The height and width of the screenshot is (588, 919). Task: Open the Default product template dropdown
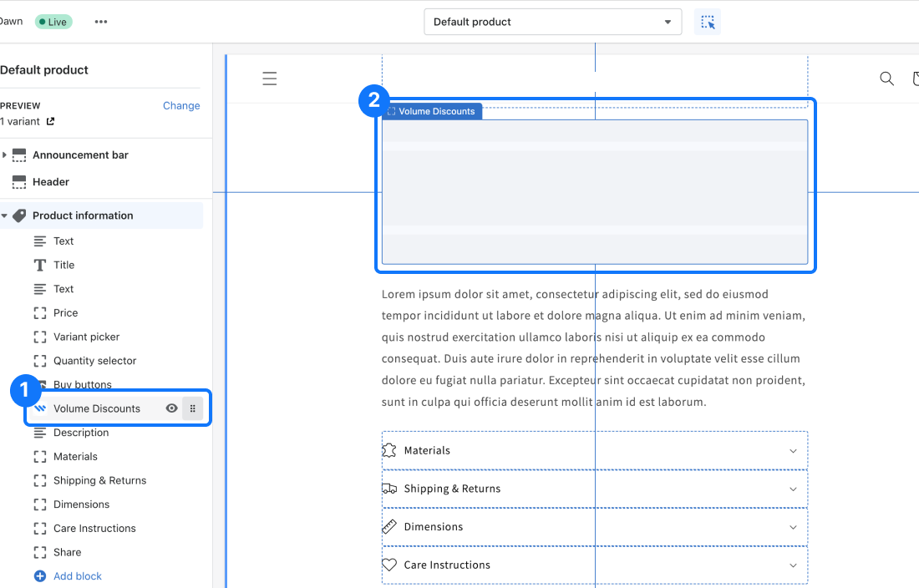pos(552,22)
